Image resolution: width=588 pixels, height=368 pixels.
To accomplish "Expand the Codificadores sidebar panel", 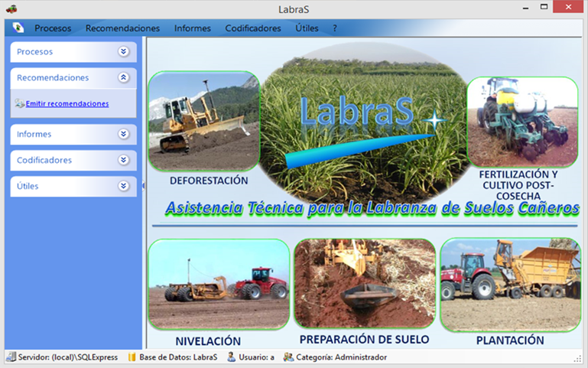I will 124,161.
